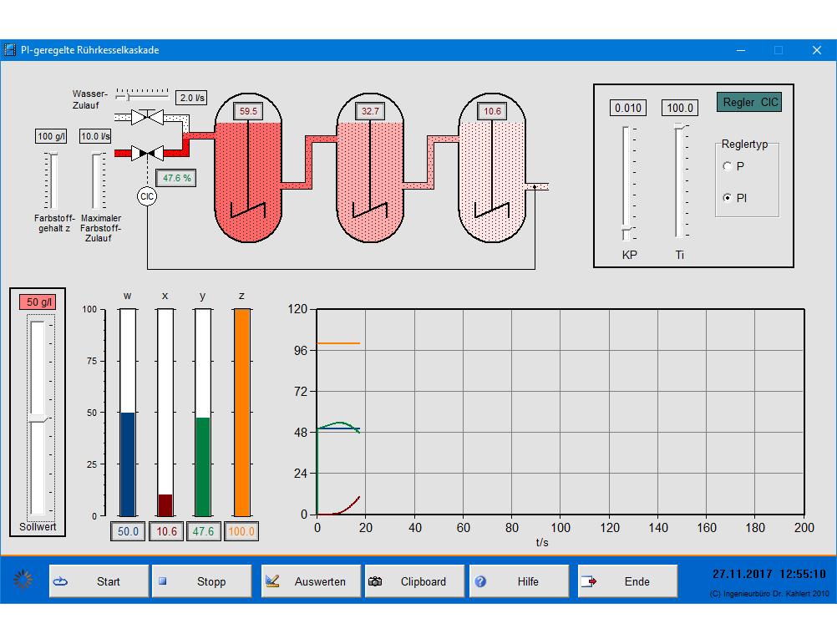837x644 pixels.
Task: Click the KP value field showing 0.010
Action: point(628,108)
